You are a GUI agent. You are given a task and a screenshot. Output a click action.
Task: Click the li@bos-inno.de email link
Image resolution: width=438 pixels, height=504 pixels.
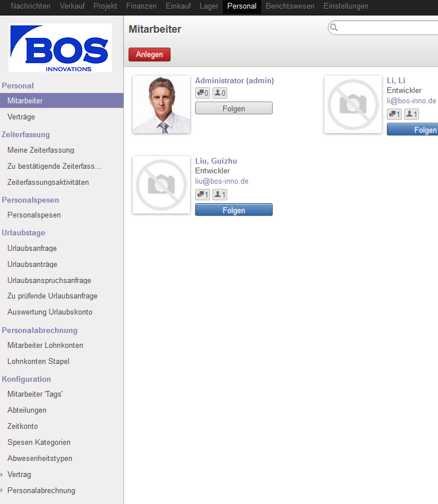pos(412,101)
